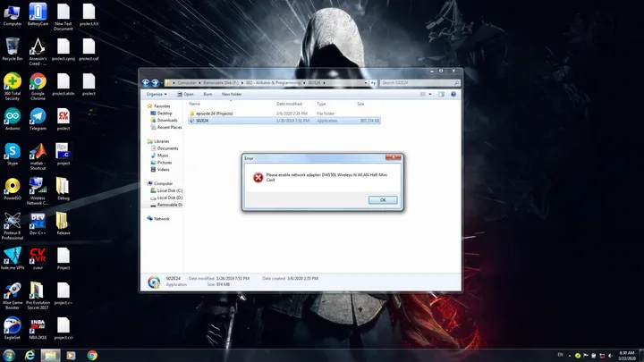Toggle the preview pane button
644x362 pixels.
coord(441,95)
